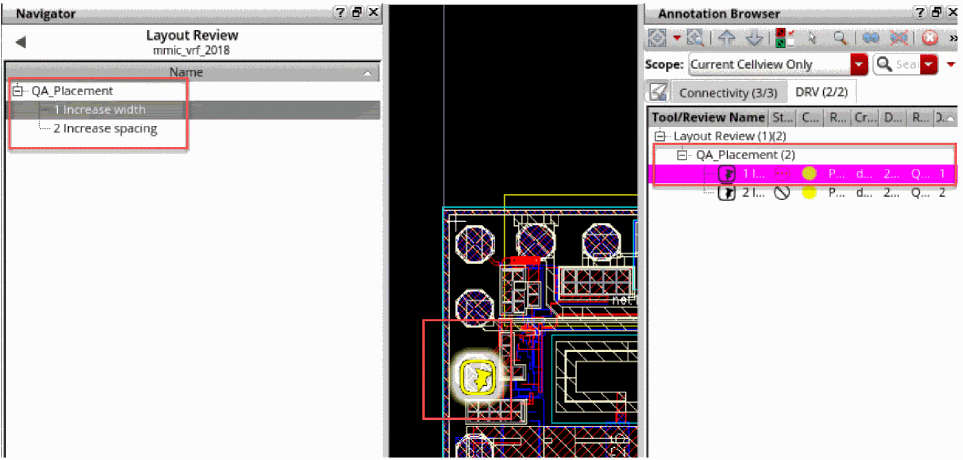Click the C... column header
The width and height of the screenshot is (963, 460).
click(810, 117)
